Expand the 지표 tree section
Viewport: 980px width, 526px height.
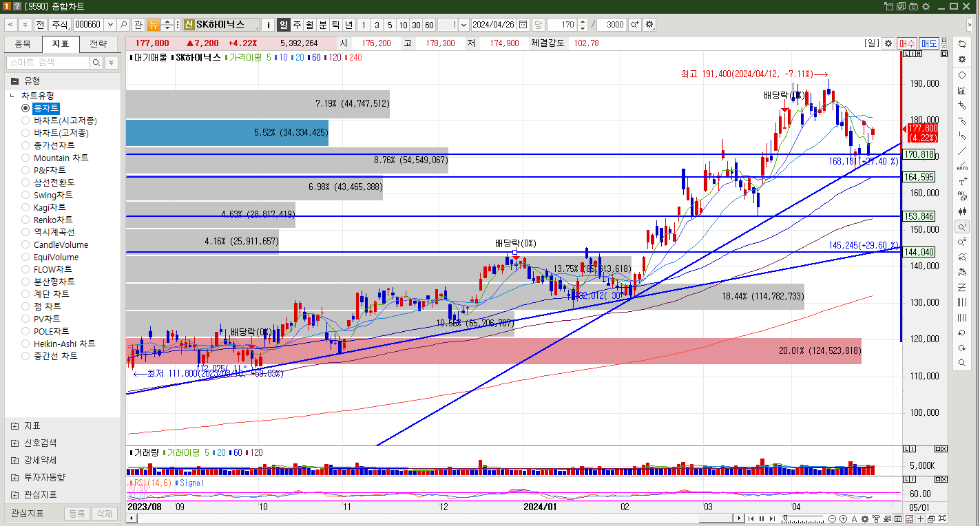tap(15, 425)
